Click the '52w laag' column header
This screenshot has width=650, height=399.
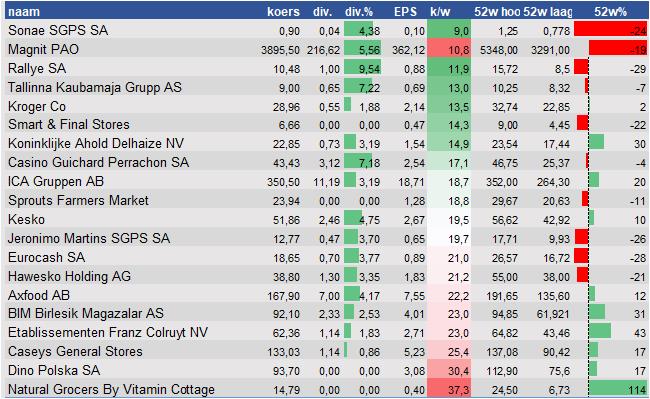548,12
